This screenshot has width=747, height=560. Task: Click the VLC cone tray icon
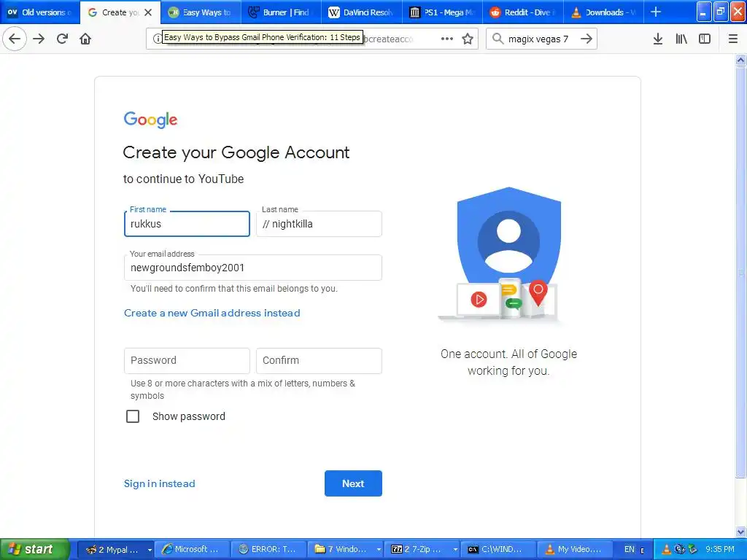point(667,550)
